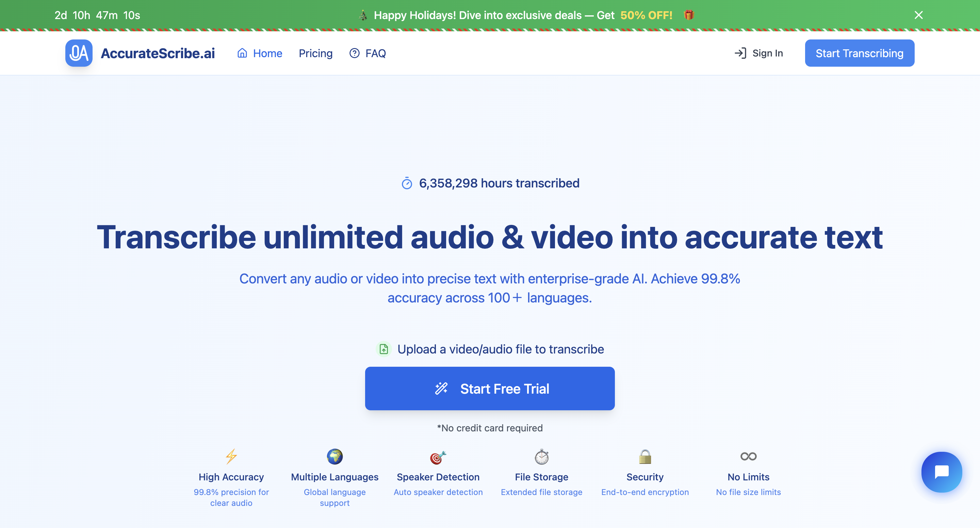Click 'No file size limits' text

coord(748,492)
